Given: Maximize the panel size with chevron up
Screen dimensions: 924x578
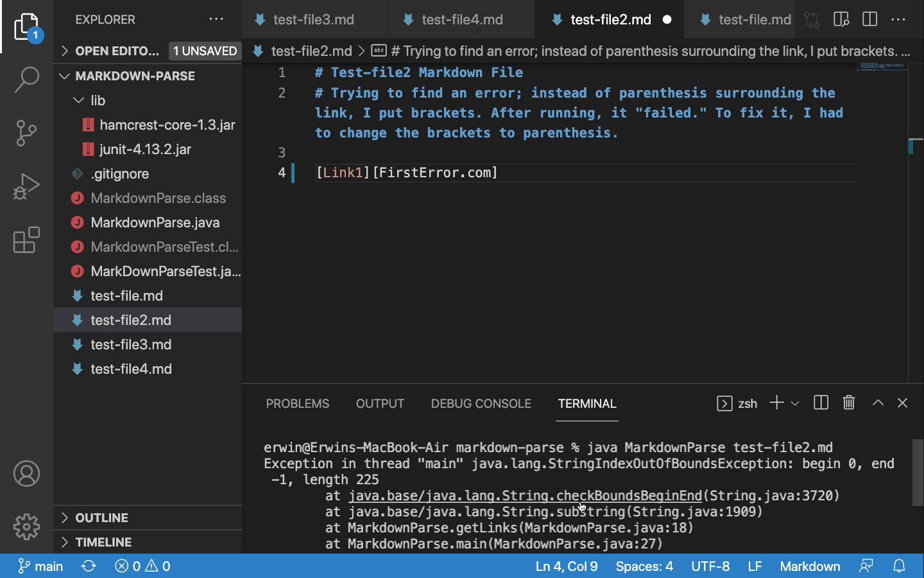Looking at the screenshot, I should click(878, 403).
